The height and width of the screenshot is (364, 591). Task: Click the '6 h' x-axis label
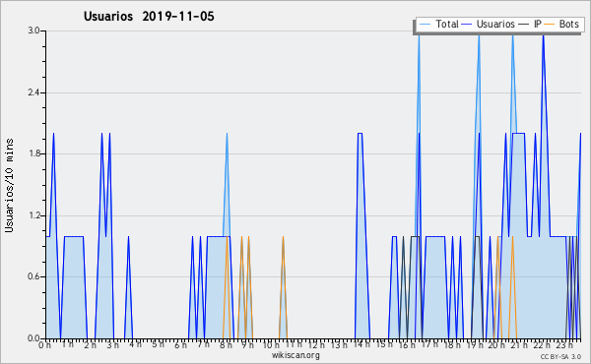tap(180, 345)
